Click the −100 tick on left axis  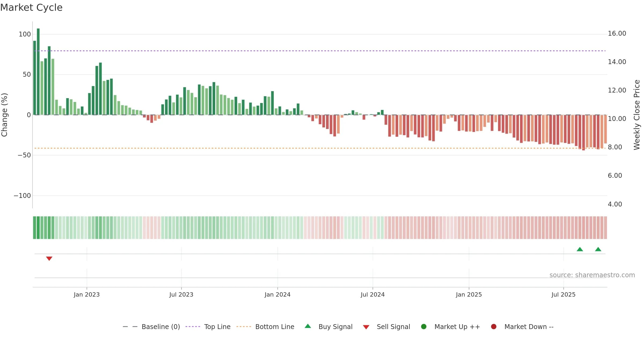click(22, 196)
